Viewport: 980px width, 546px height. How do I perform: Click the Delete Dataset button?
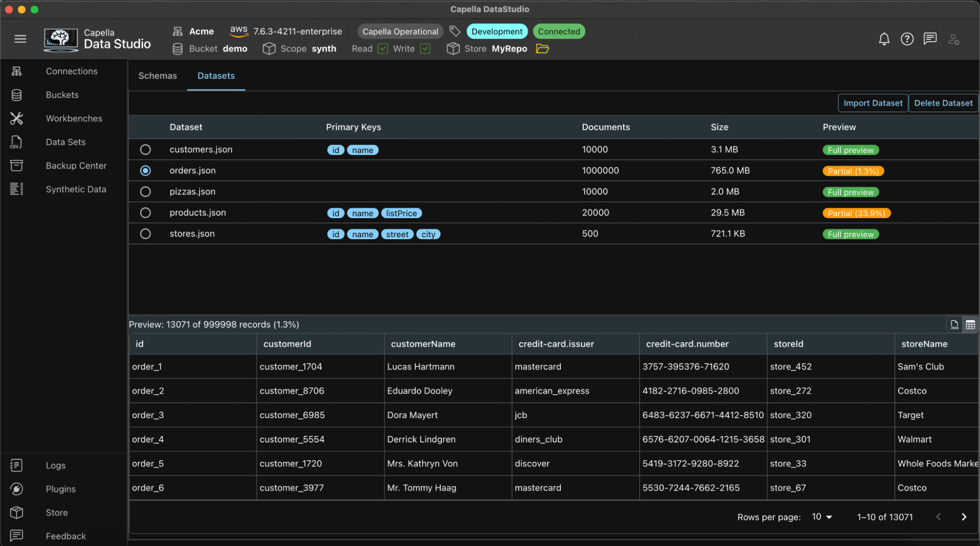tap(943, 103)
